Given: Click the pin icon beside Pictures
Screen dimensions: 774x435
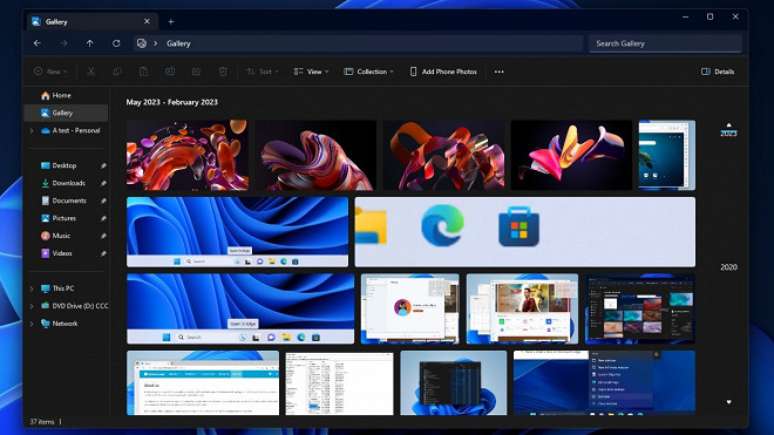Looking at the screenshot, I should click(x=103, y=218).
